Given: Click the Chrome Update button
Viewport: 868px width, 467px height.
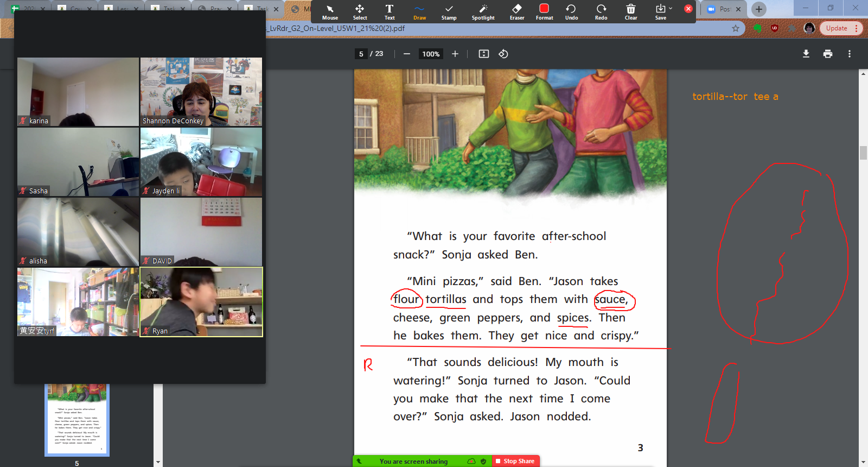Looking at the screenshot, I should coord(841,28).
